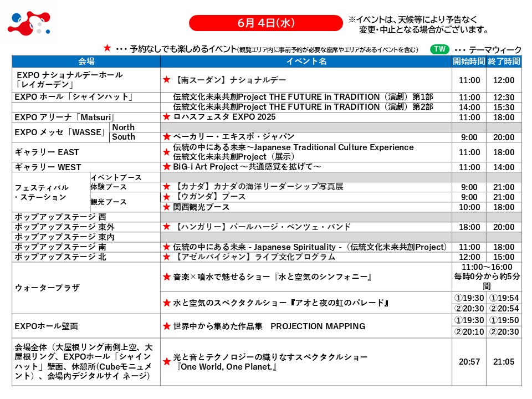The width and height of the screenshot is (532, 399).
Task: Click the star beside ベーカリー・エキスポ・ジャパン
Action: (x=166, y=137)
